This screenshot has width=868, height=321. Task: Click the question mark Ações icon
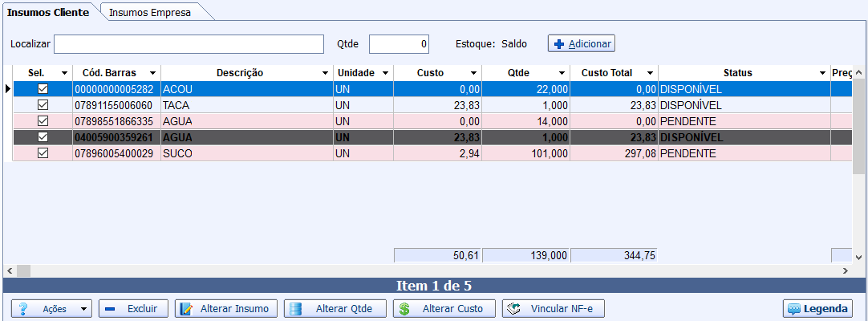point(23,309)
